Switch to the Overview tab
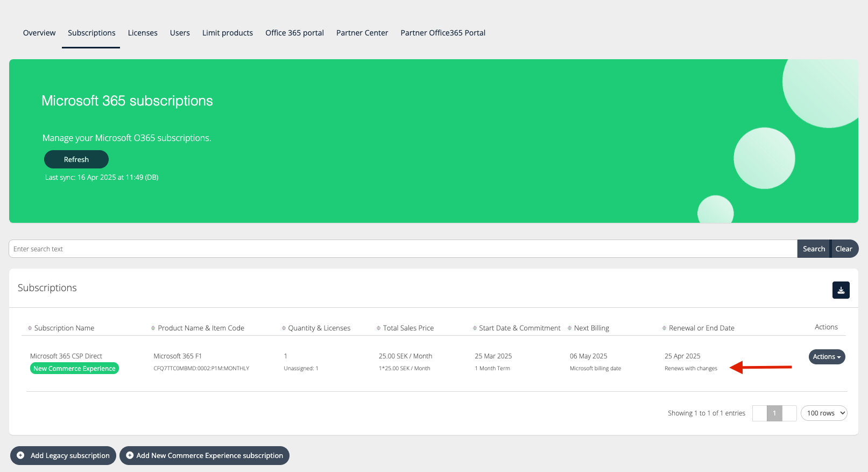 tap(39, 33)
